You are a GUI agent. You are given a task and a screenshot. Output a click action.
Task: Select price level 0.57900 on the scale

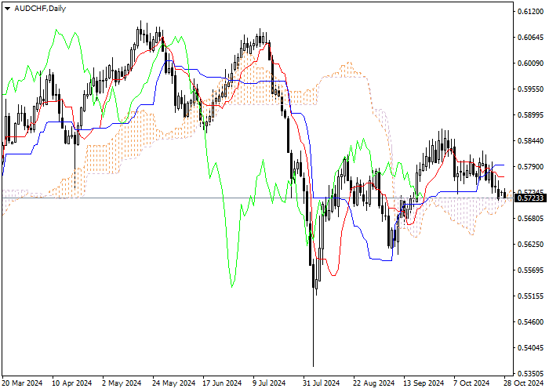coord(530,166)
